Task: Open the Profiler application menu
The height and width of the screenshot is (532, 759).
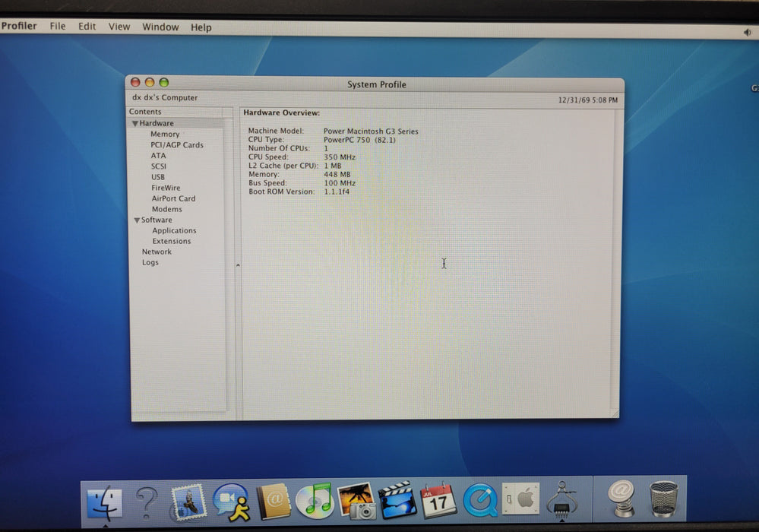Action: (x=18, y=26)
